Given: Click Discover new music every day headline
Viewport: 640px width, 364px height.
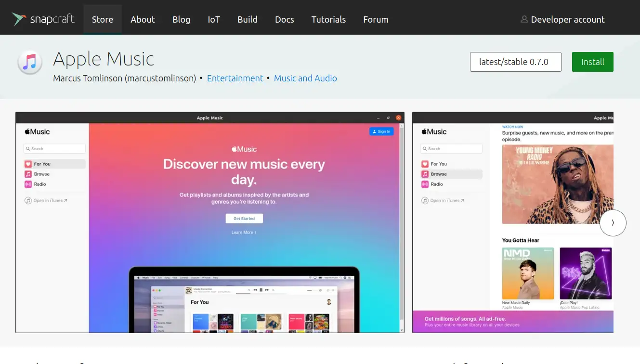Looking at the screenshot, I should point(244,172).
